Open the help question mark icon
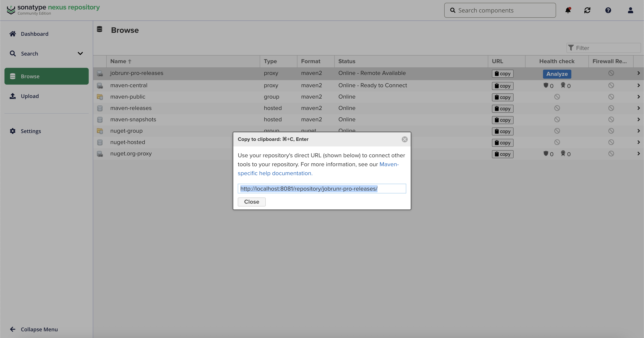This screenshot has height=338, width=644. click(608, 10)
